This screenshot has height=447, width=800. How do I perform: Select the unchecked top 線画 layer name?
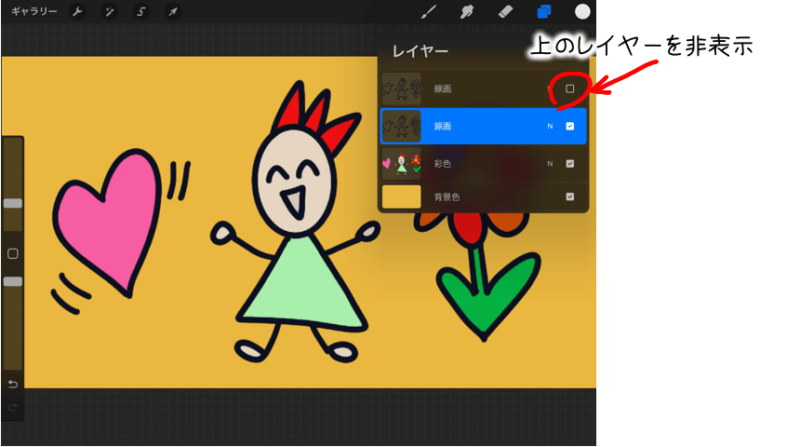(442, 89)
